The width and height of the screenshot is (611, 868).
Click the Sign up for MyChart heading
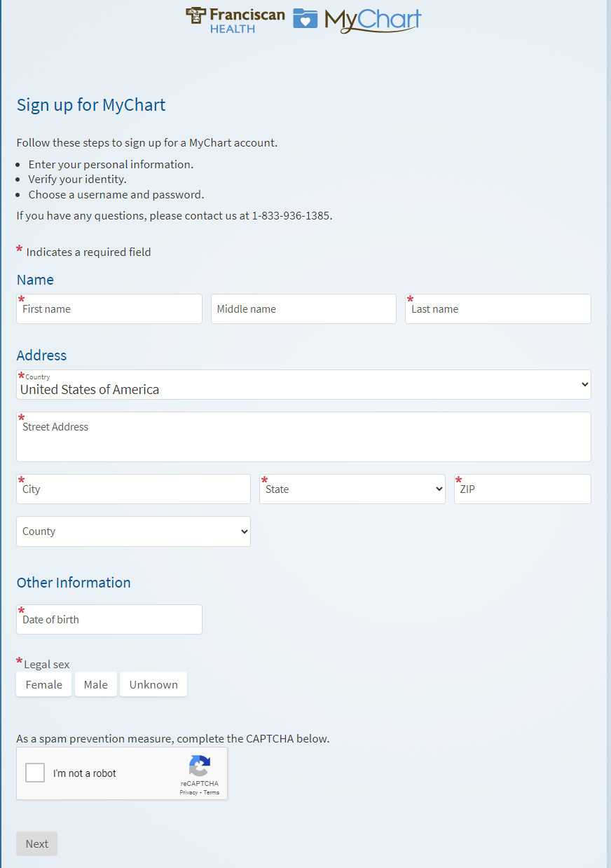click(x=91, y=105)
